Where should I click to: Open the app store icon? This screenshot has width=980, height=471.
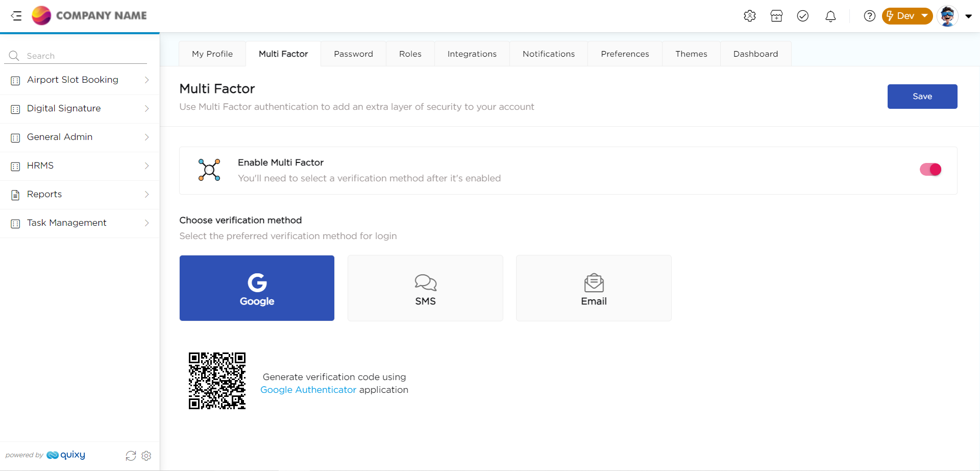[x=776, y=16]
